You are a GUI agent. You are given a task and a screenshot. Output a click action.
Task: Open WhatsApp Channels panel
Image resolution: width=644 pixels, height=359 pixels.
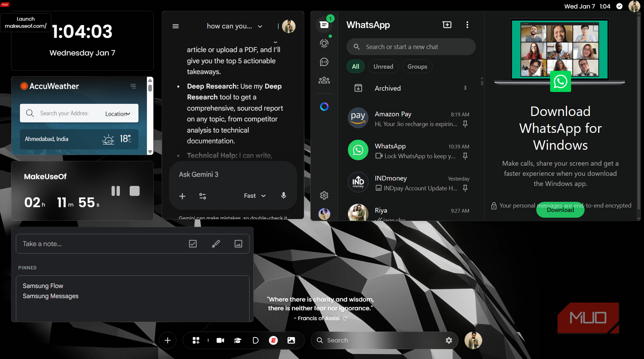[x=324, y=62]
